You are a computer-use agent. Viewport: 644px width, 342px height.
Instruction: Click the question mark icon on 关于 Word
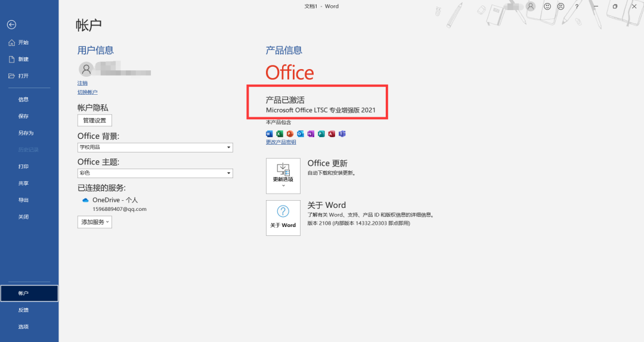283,212
